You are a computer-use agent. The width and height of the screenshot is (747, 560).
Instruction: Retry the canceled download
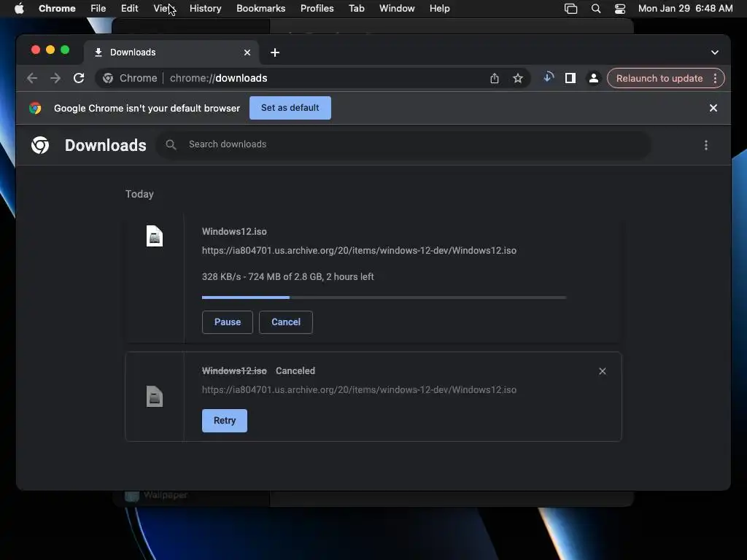225,421
